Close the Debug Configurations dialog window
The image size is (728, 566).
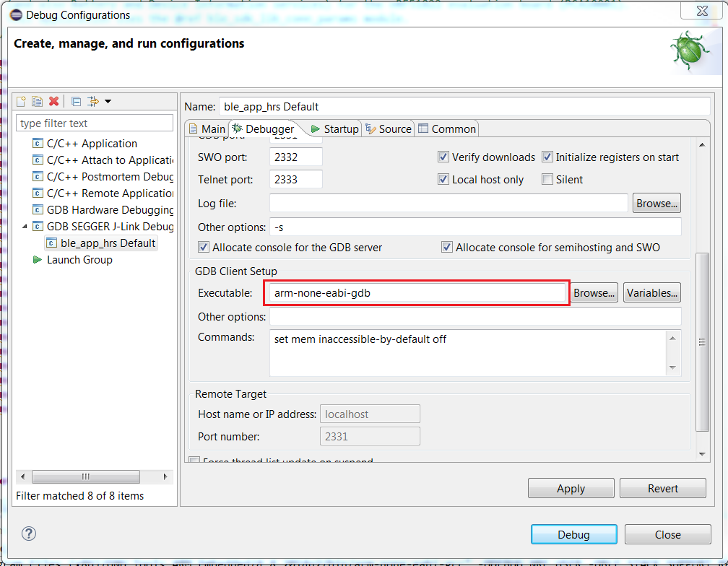point(701,10)
